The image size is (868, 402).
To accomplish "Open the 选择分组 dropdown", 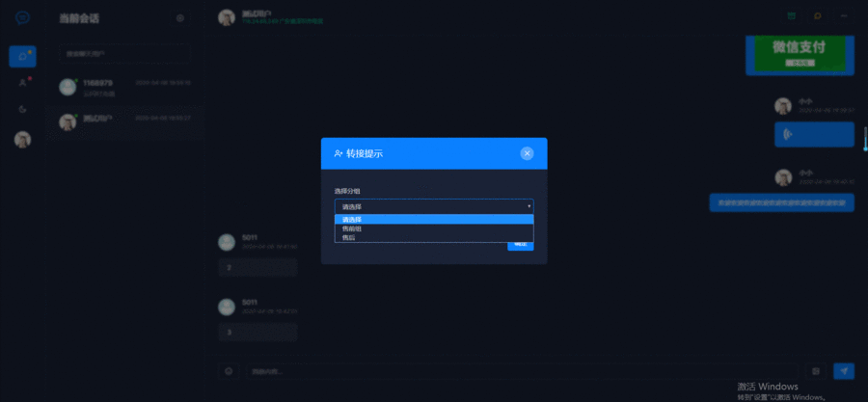I will [x=433, y=206].
